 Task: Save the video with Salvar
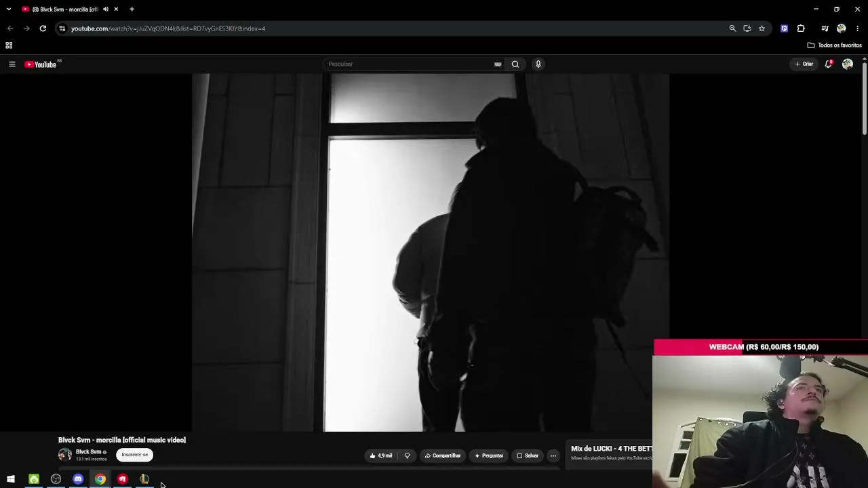coord(528,455)
